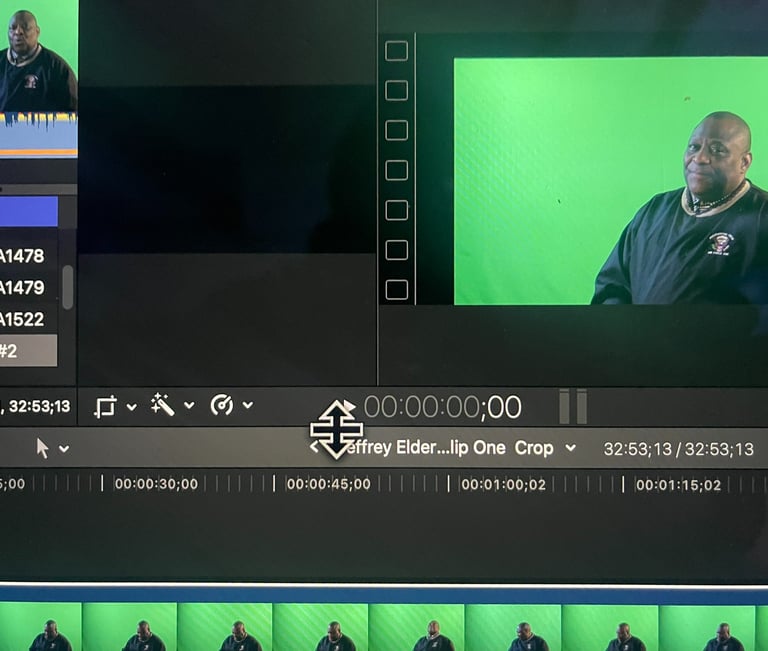This screenshot has width=768, height=651.
Task: Click the 32:53;13 browser duration label
Action: (x=39, y=407)
